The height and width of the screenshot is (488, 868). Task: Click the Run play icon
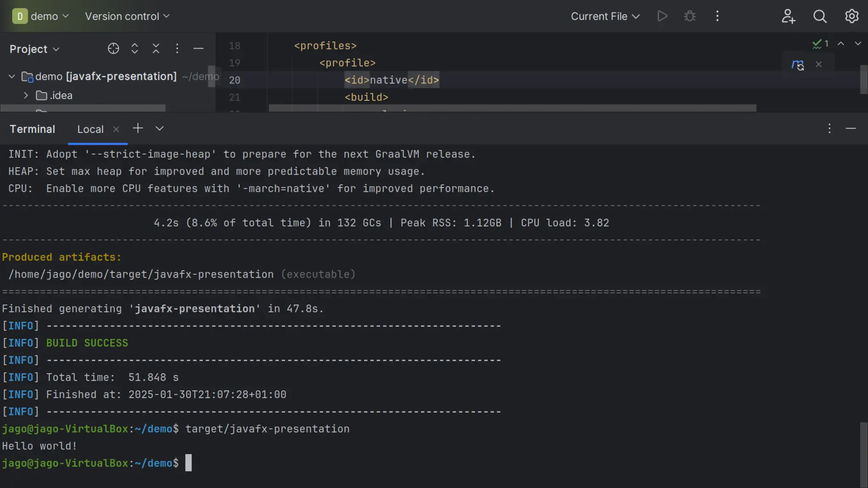[x=662, y=16]
